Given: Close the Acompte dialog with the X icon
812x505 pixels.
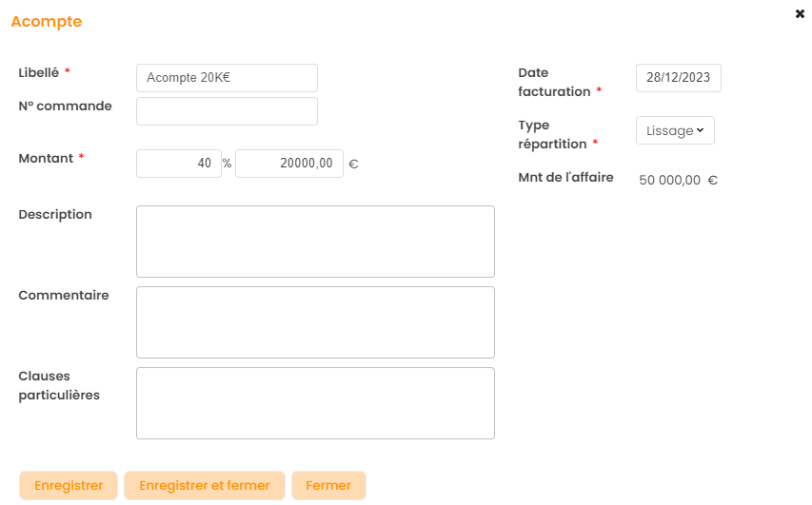Looking at the screenshot, I should click(800, 14).
